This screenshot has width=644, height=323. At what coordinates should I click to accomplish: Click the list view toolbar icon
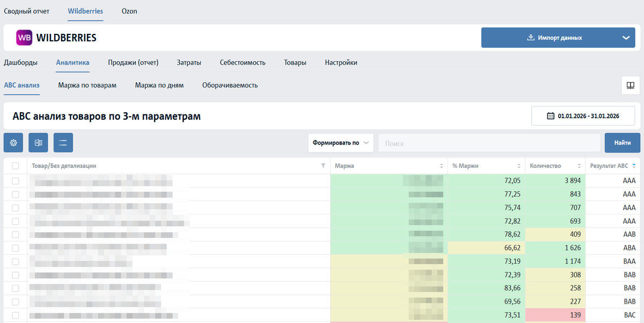coord(63,142)
